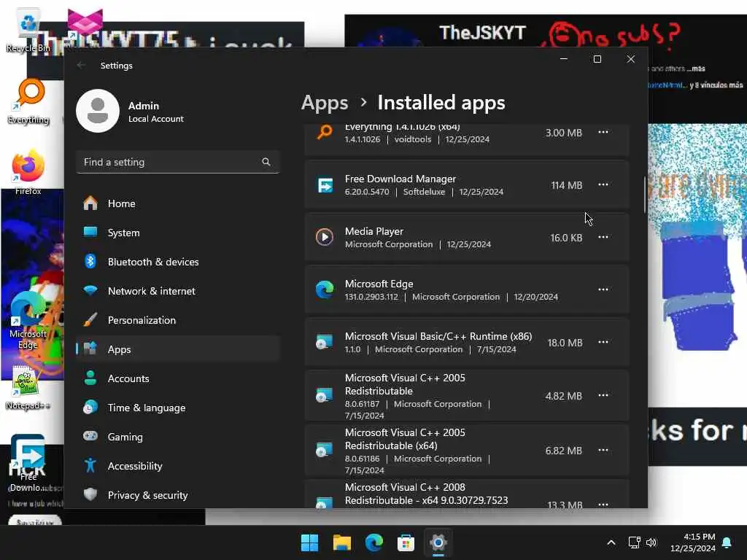747x560 pixels.
Task: Open Recycle Bin on the desktop
Action: pyautogui.click(x=28, y=31)
